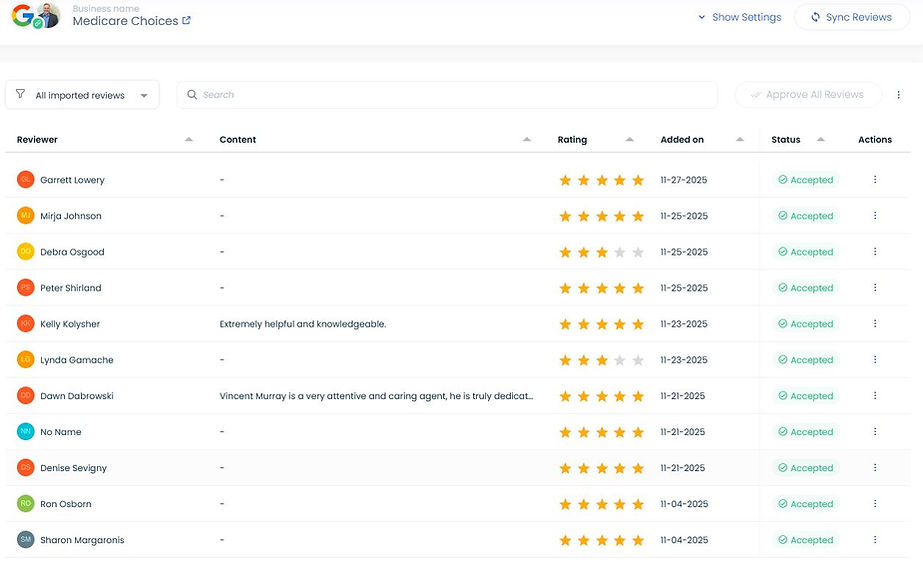Image resolution: width=923 pixels, height=565 pixels.
Task: Open the actions menu for Kelly Kolysher
Action: tap(875, 324)
